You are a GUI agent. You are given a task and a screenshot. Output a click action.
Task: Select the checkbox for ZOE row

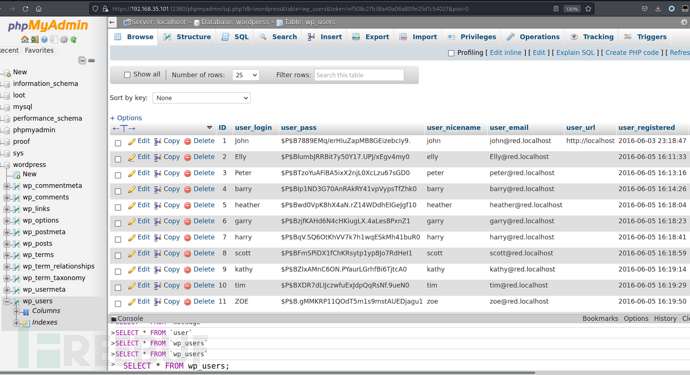pos(118,304)
